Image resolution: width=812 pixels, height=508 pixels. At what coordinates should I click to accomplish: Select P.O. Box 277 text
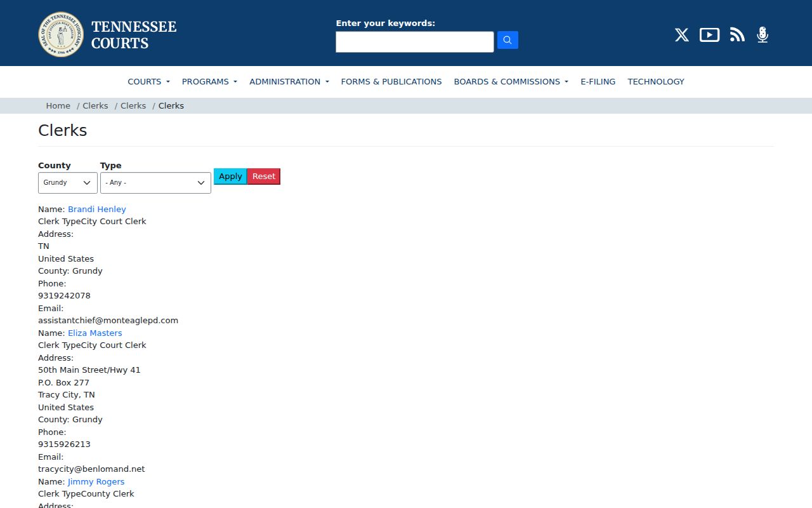tap(63, 382)
